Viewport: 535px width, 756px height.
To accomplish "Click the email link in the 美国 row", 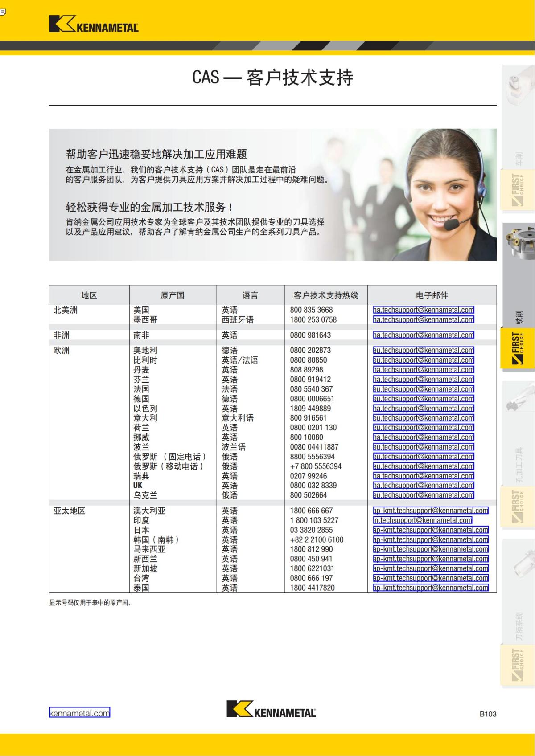I will point(424,310).
